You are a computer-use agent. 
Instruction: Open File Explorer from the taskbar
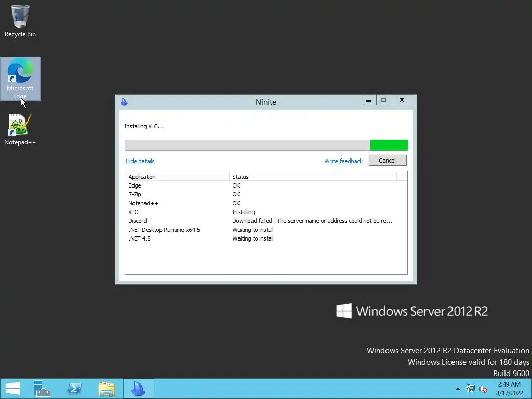pyautogui.click(x=106, y=389)
